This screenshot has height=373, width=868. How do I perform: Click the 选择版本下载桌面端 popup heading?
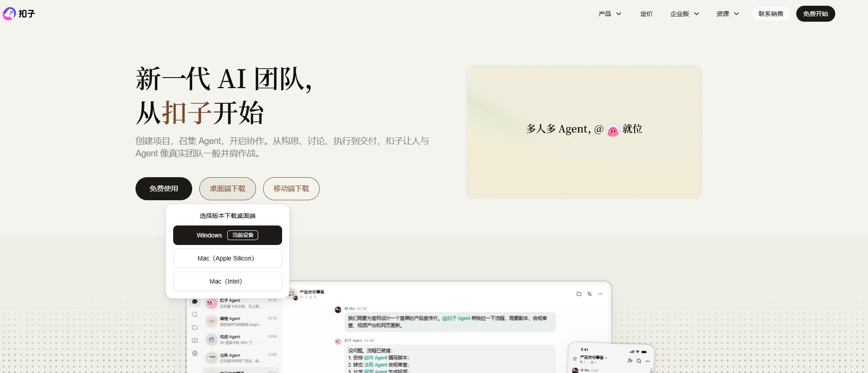click(228, 216)
